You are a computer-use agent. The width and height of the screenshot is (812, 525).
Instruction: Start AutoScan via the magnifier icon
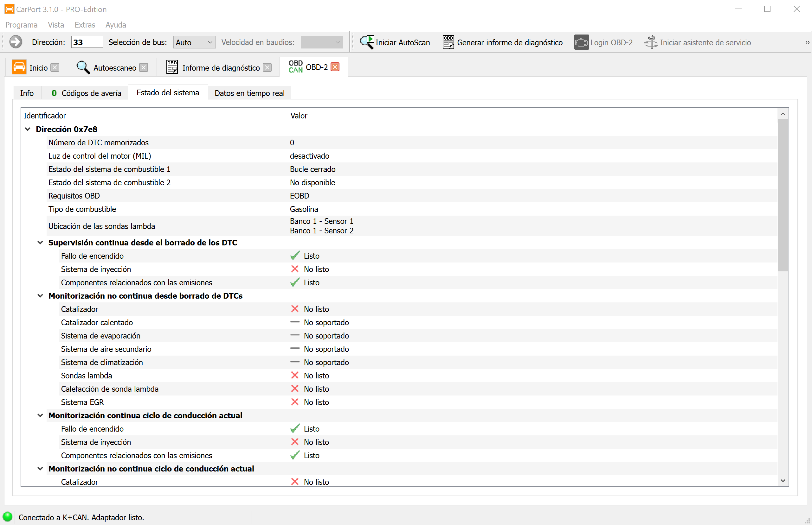click(367, 42)
